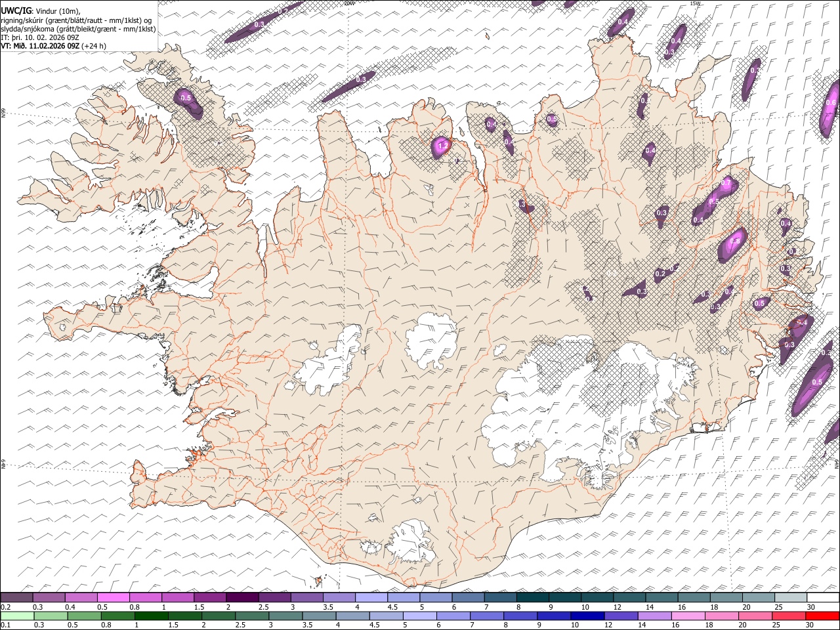Pick the 3 swatch on the upper purple scale
Viewport: 840px width, 630px height.
click(306, 597)
